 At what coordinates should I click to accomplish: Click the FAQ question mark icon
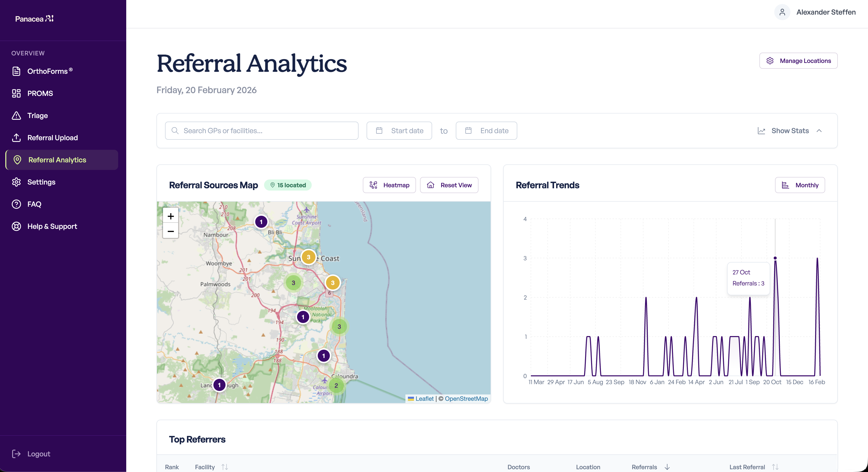point(16,204)
